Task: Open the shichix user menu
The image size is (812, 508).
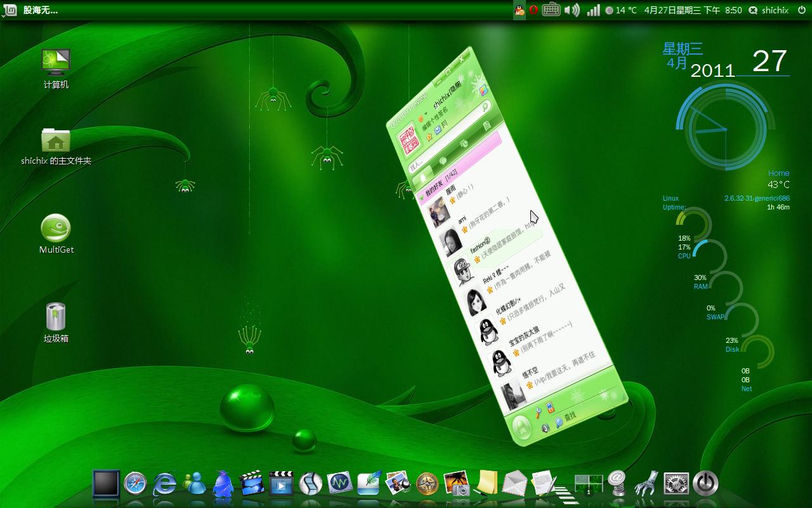Action: (768, 10)
